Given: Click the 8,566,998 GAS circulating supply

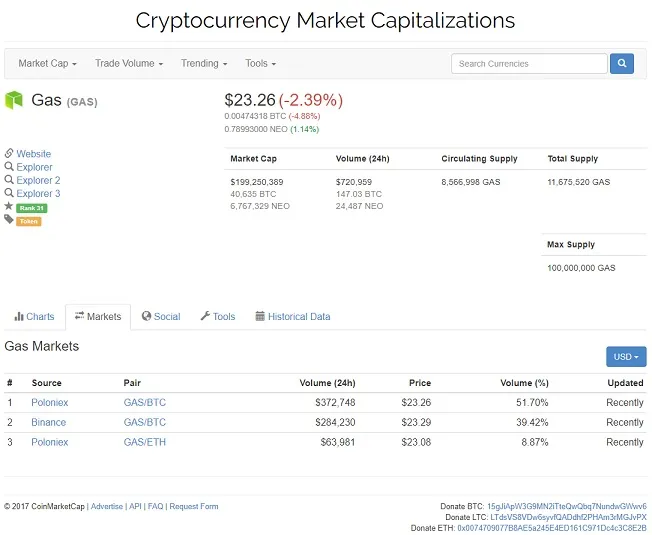Looking at the screenshot, I should click(x=471, y=182).
